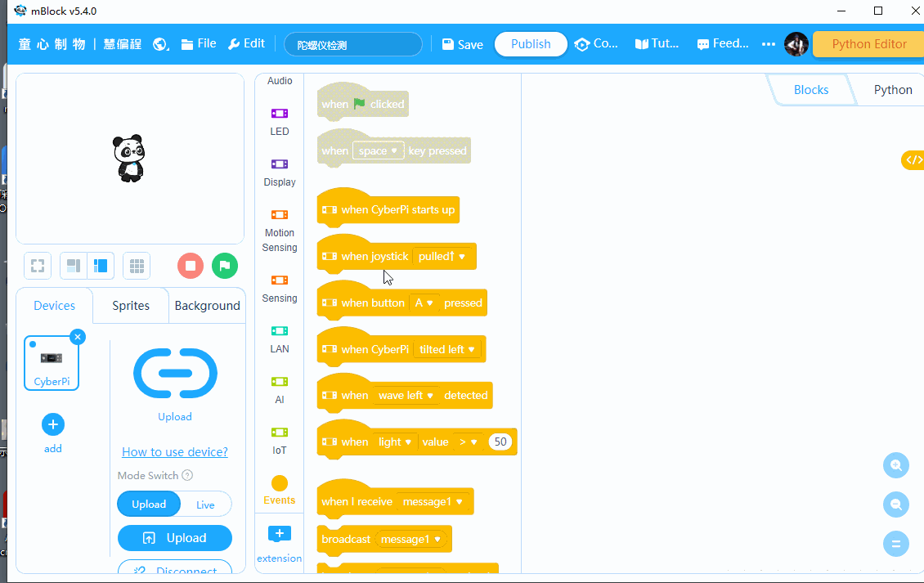Toggle full screen stage view

point(38,266)
